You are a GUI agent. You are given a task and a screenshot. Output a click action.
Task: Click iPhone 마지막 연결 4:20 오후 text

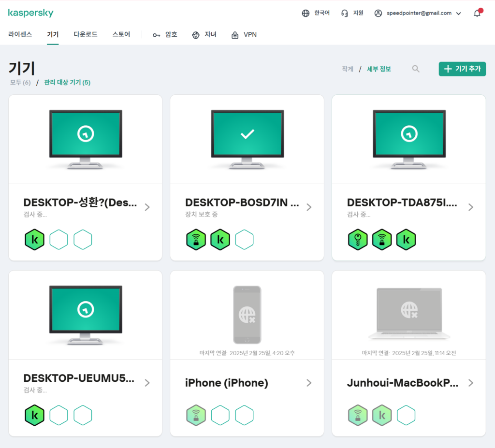247,353
